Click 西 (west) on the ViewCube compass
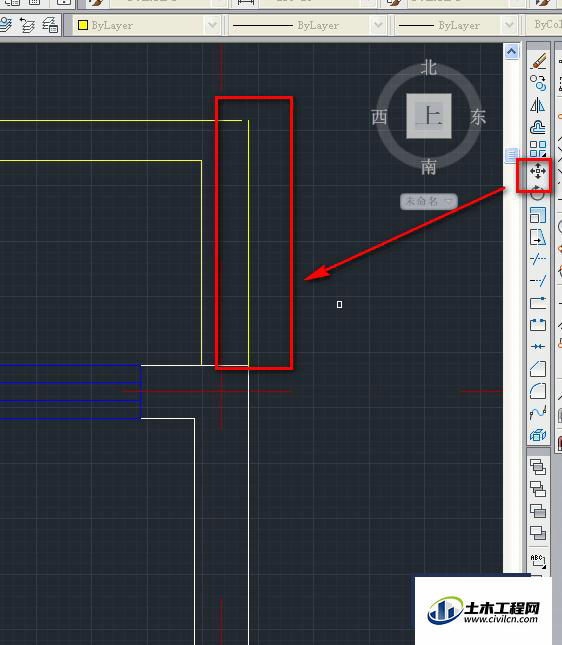The width and height of the screenshot is (562, 645). tap(379, 117)
